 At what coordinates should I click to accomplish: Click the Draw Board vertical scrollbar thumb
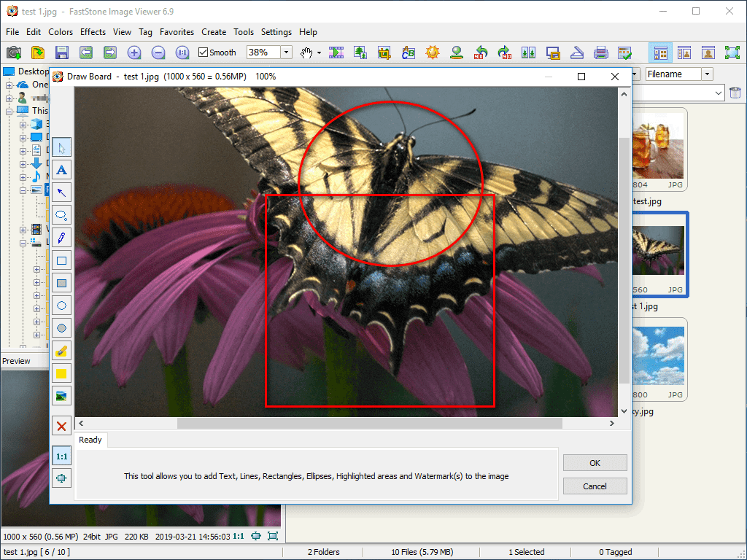pyautogui.click(x=624, y=260)
